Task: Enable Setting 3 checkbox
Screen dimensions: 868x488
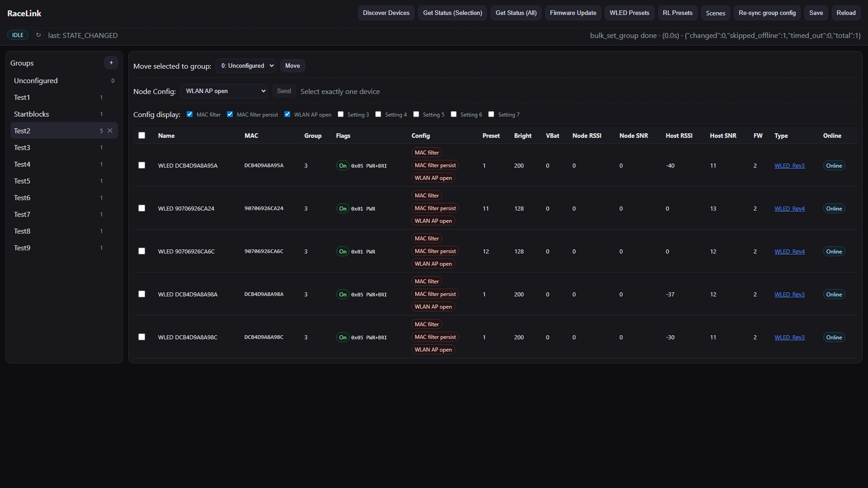Action: pyautogui.click(x=341, y=114)
